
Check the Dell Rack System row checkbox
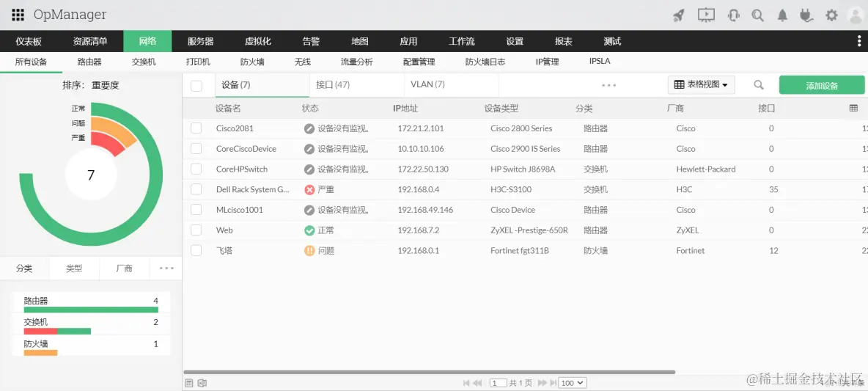pos(196,189)
